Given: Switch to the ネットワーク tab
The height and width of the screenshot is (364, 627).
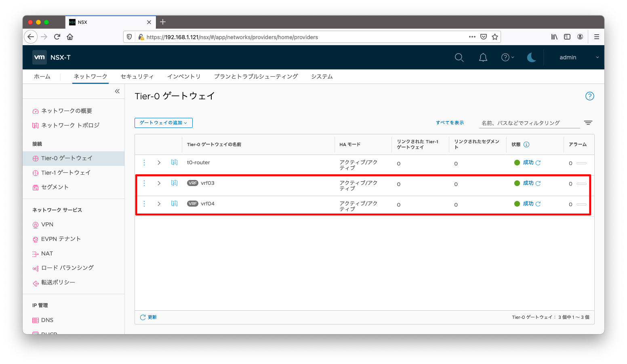Looking at the screenshot, I should pos(90,76).
